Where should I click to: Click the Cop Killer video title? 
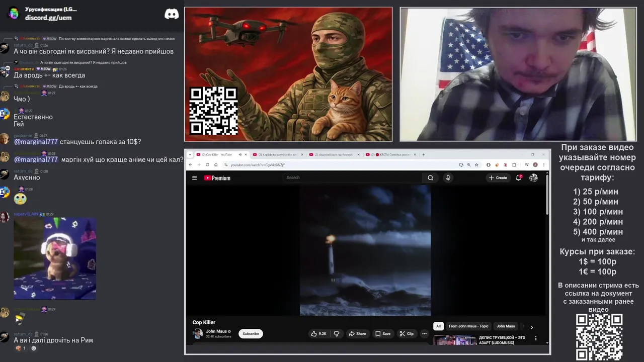pyautogui.click(x=204, y=322)
